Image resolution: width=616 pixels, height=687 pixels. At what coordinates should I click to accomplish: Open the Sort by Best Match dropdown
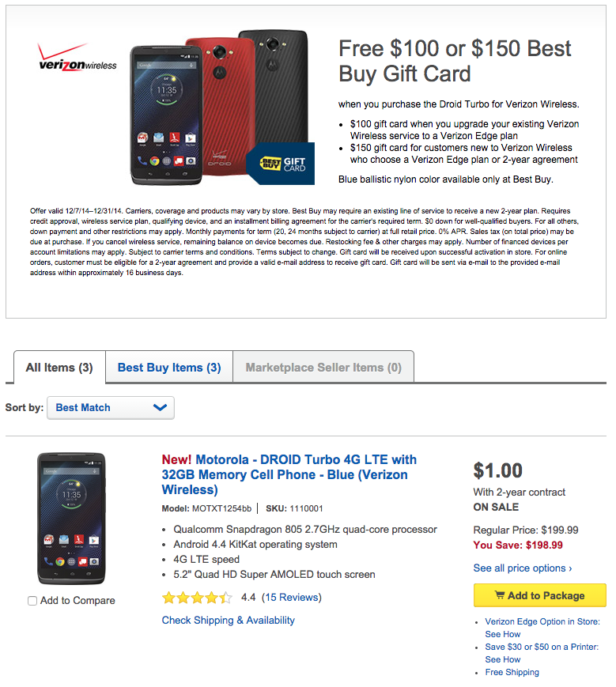tap(111, 408)
